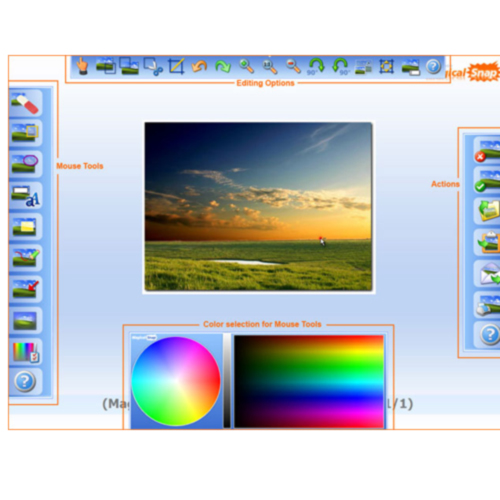Click the fit-to-frame icon with yellow handles
This screenshot has height=500, width=500.
[387, 66]
